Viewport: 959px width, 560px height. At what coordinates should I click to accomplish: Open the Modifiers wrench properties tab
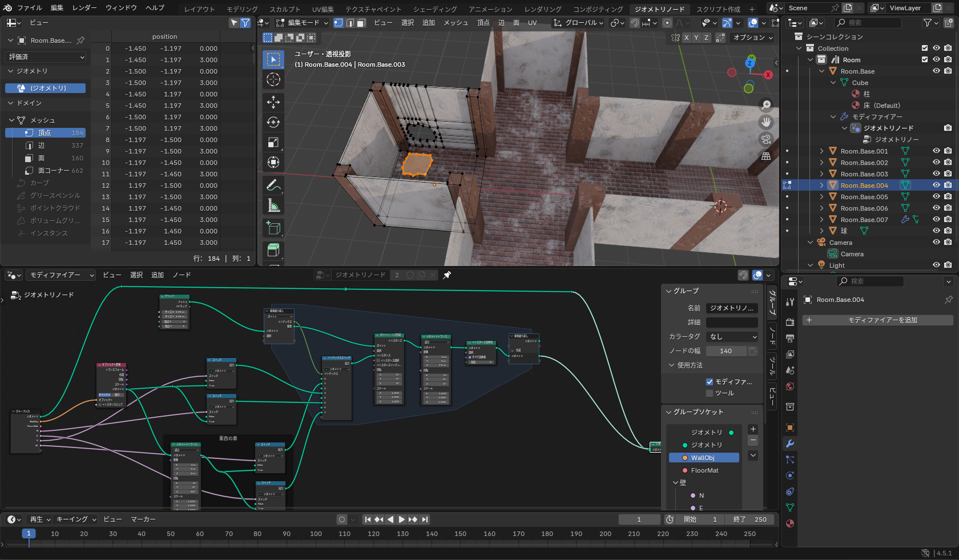point(790,444)
